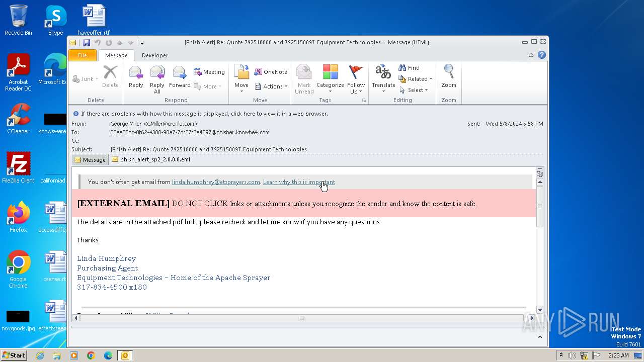Open the Categorize color menu
Image resolution: width=644 pixels, height=362 pixels.
coord(330,79)
